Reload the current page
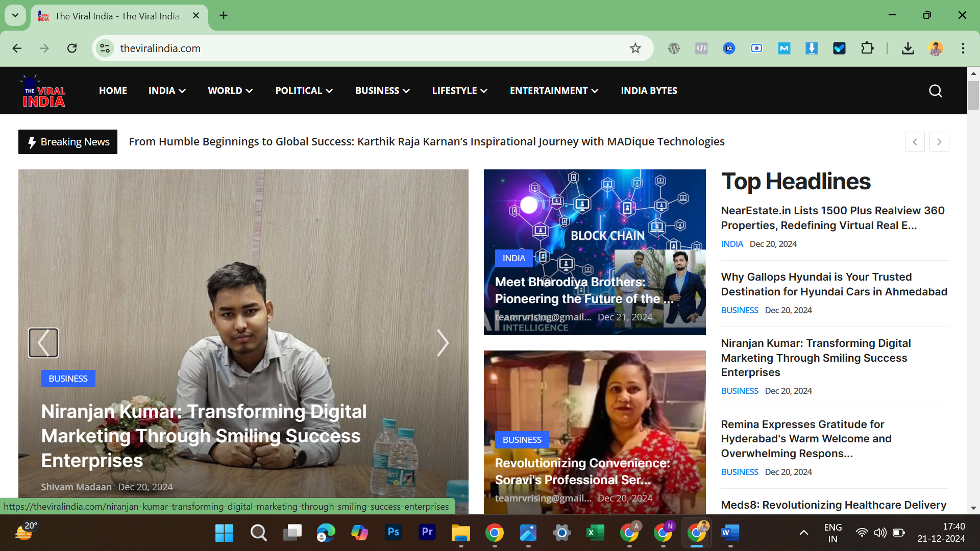The image size is (980, 551). click(x=72, y=48)
